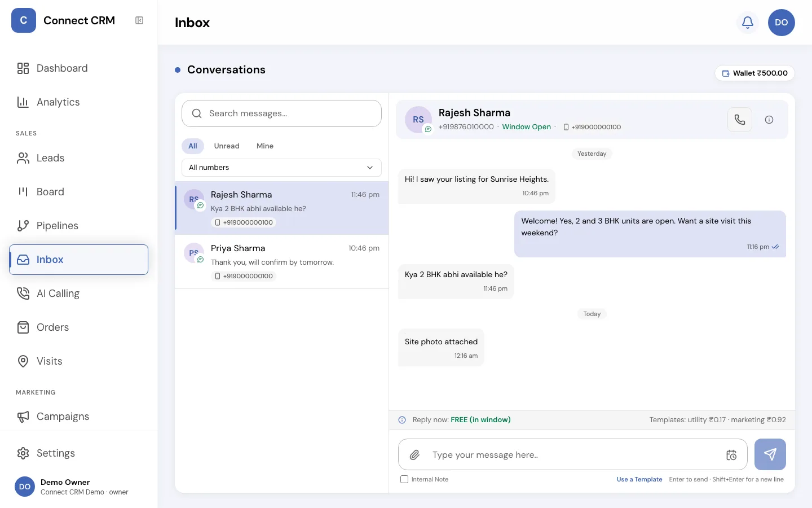This screenshot has width=812, height=508.
Task: Toggle the Internal Note checkbox
Action: coord(404,479)
